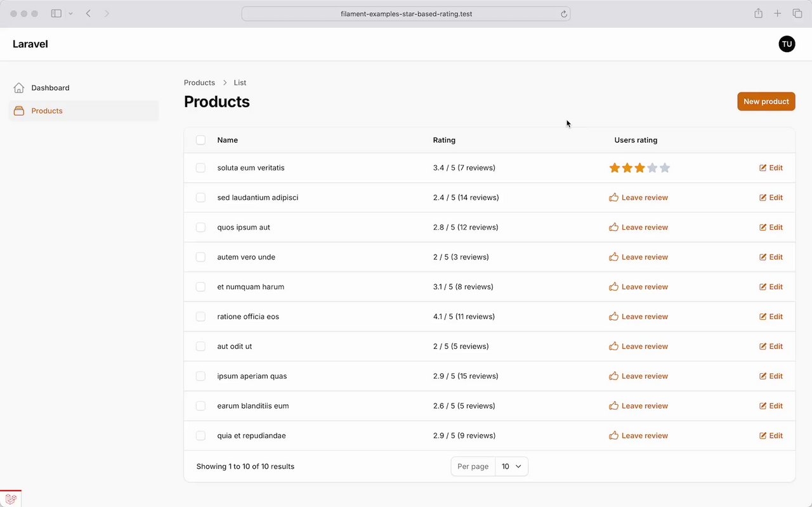Go to Dashboard in the sidebar
Viewport: 812px width, 507px height.
pos(50,88)
